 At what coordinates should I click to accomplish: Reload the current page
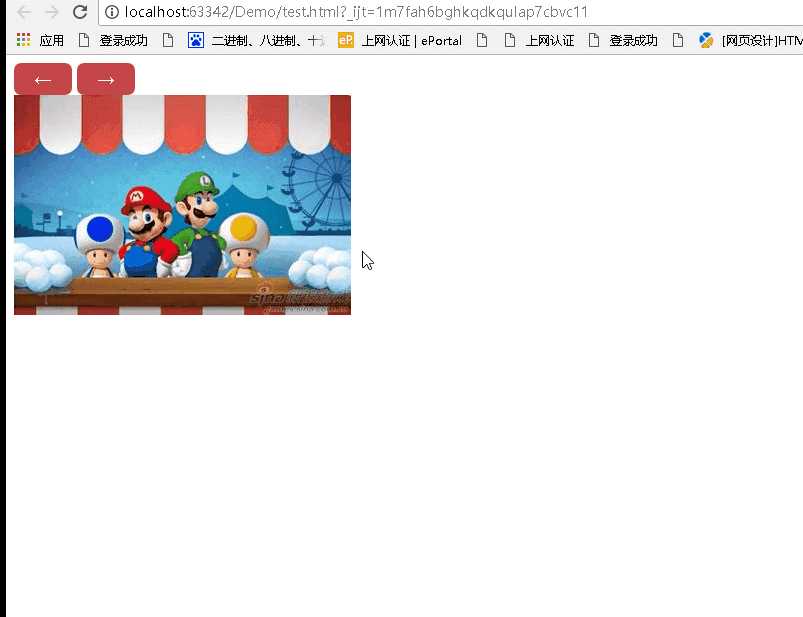coord(80,11)
